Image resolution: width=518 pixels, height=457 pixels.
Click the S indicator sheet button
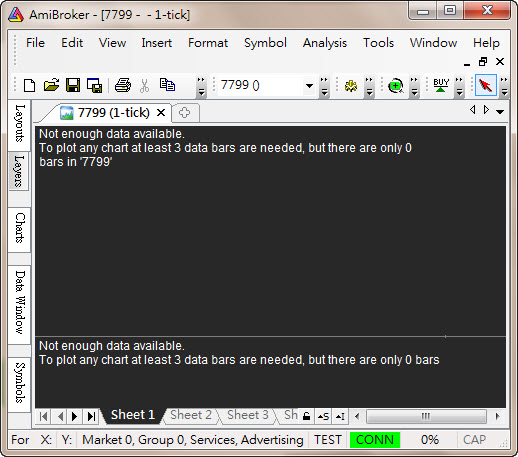(x=323, y=416)
